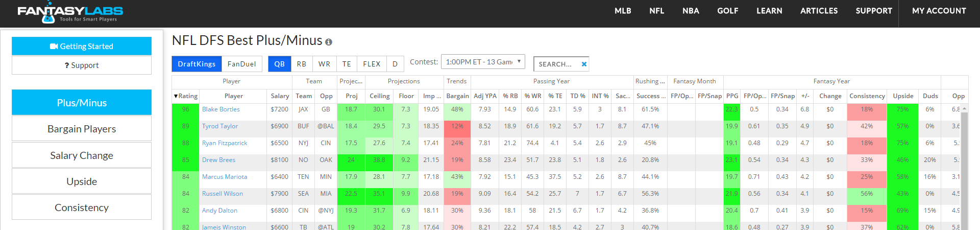The image size is (980, 230).
Task: Select the FLEX position filter
Action: pos(372,64)
